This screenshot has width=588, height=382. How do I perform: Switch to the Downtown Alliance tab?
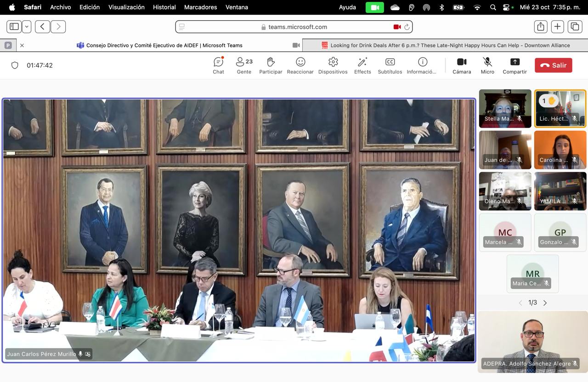click(446, 45)
